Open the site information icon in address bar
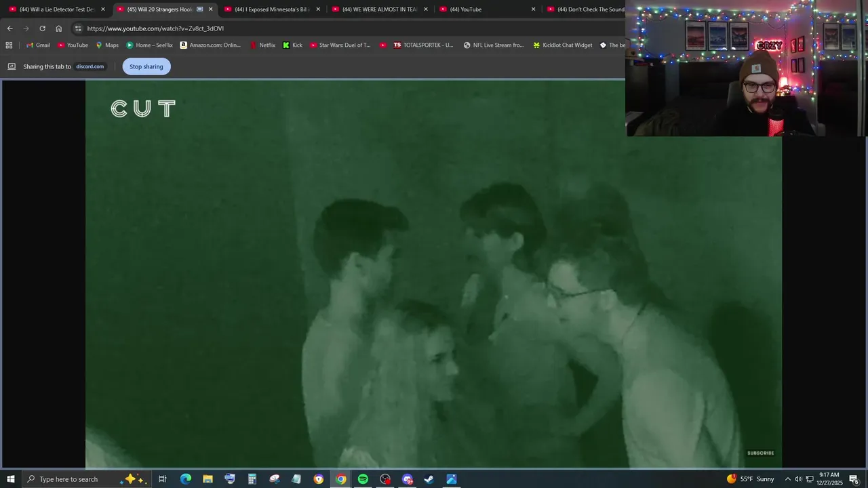 pos(78,28)
